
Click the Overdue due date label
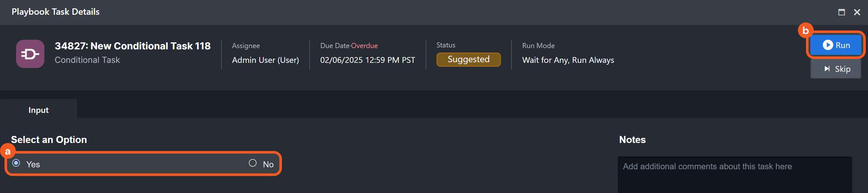(x=365, y=46)
